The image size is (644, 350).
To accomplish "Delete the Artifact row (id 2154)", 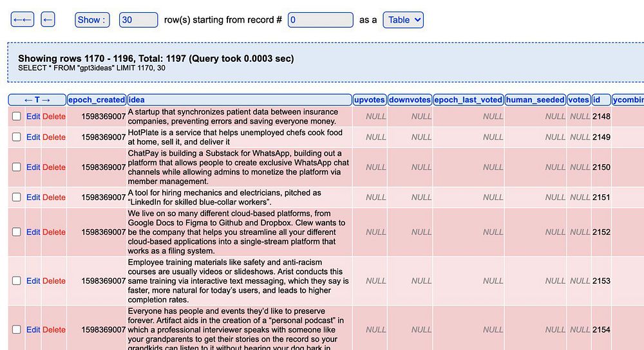I will click(54, 329).
